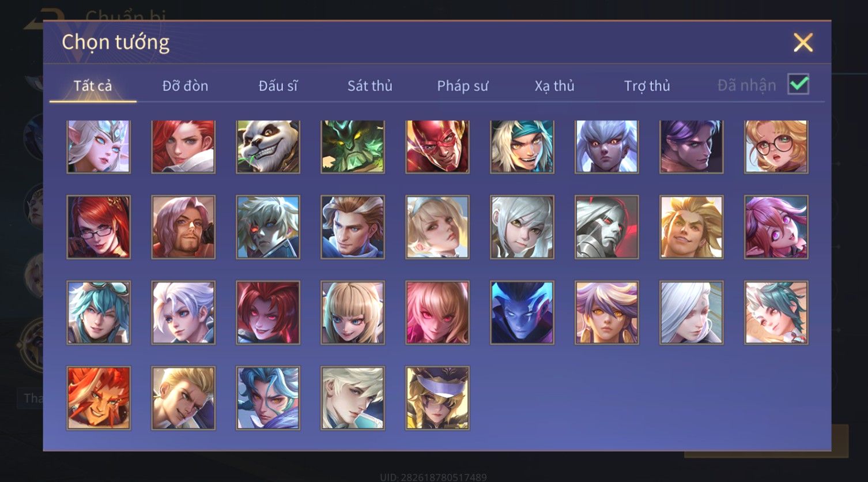868x482 pixels.
Task: Pick the white-haired elf with tiara
Action: click(99, 146)
